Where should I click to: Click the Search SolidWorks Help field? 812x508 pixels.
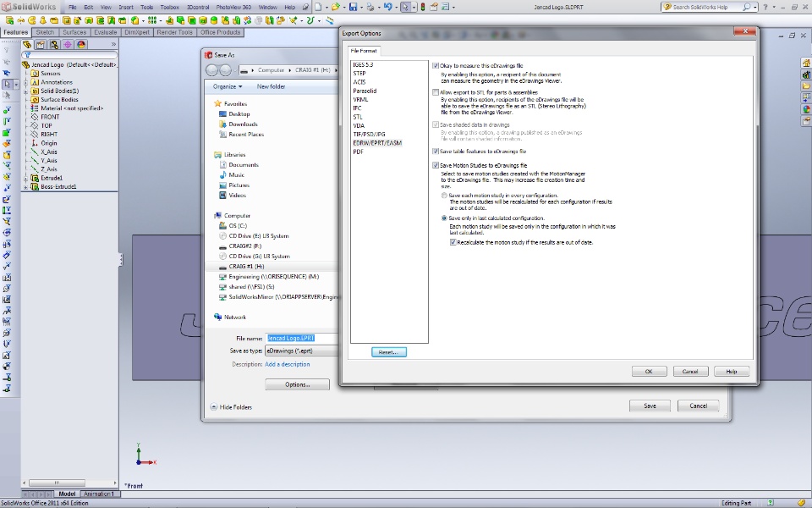707,7
